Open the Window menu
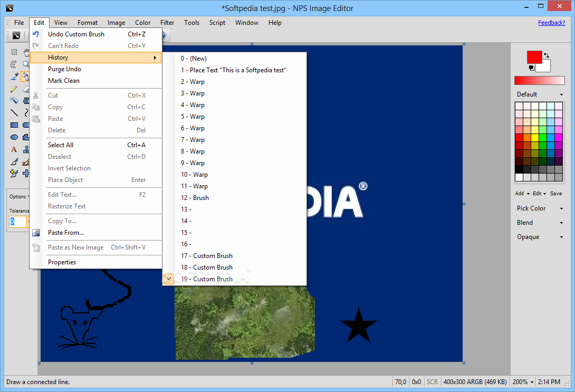 click(x=247, y=23)
